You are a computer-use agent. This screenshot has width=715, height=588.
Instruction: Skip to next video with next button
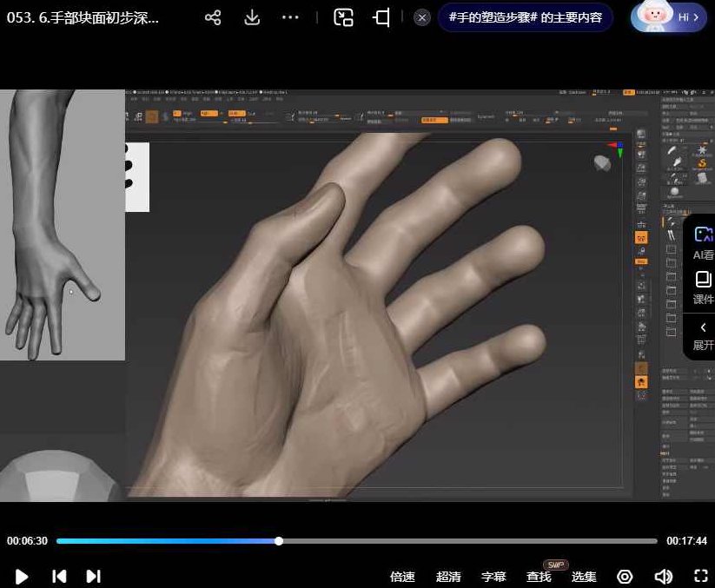point(93,576)
